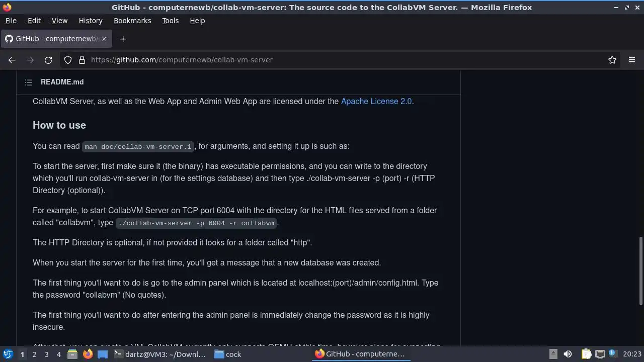Switch to the dartz@VM3 terminal window
644x362 pixels.
coord(160,354)
